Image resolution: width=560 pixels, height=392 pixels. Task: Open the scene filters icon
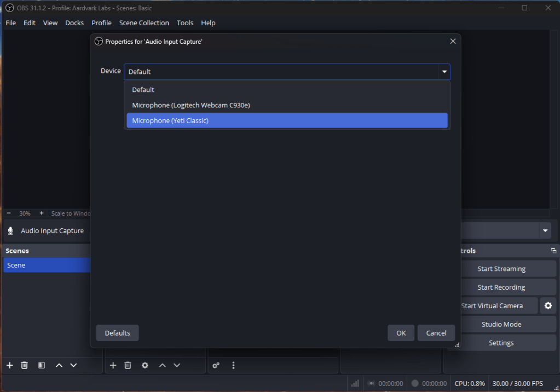[42, 365]
